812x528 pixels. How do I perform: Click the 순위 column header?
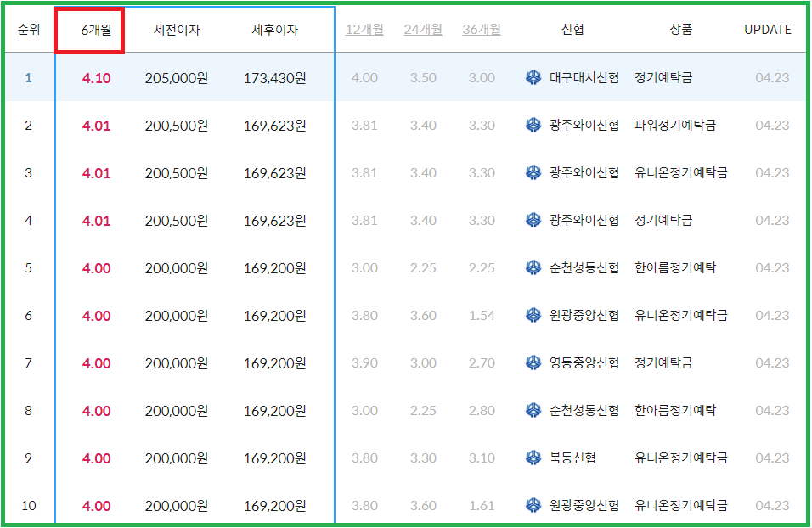coord(28,28)
